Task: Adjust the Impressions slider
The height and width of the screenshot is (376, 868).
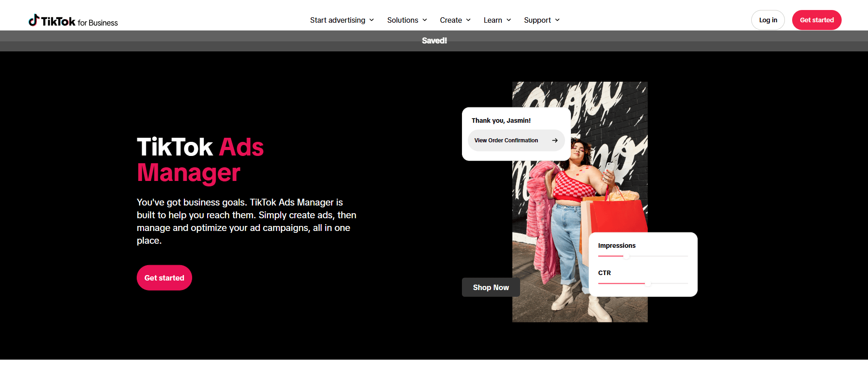Action: coord(626,256)
